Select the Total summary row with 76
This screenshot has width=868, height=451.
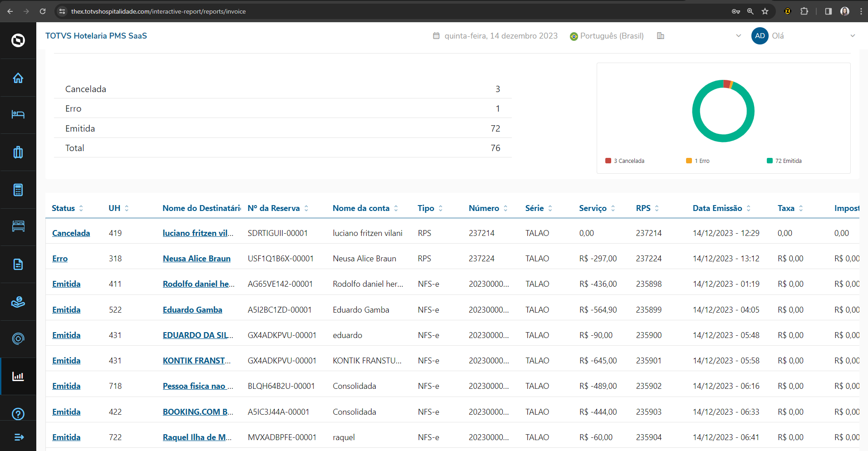[x=283, y=148]
